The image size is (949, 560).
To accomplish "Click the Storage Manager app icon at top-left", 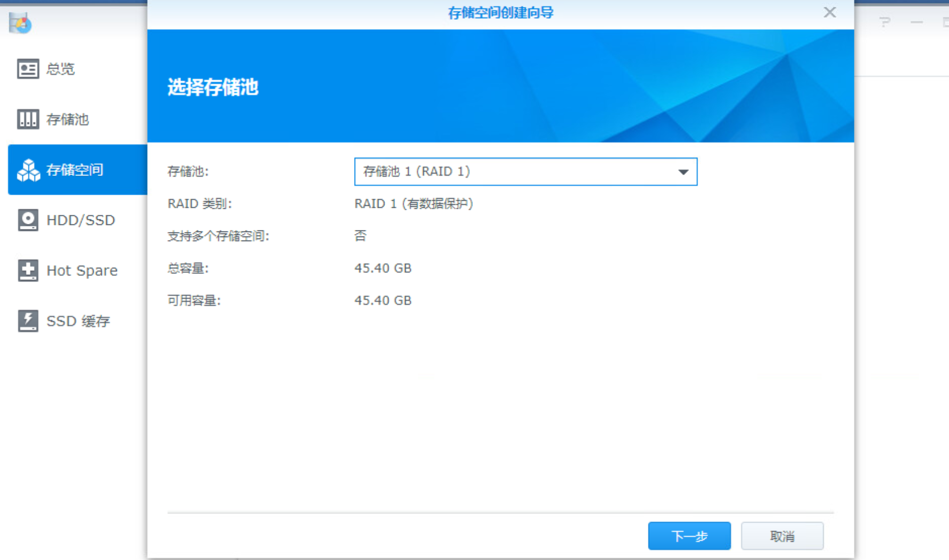I will [x=20, y=23].
